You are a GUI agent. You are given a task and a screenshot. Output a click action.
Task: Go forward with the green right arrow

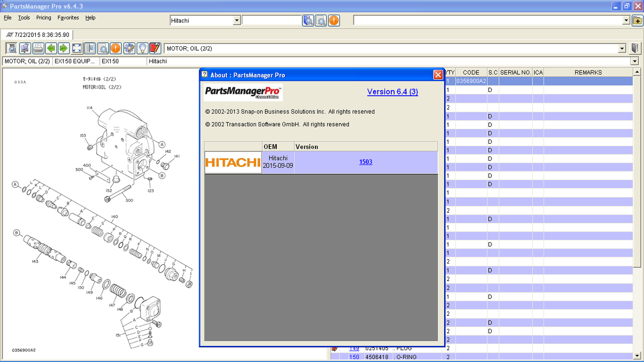click(x=63, y=48)
